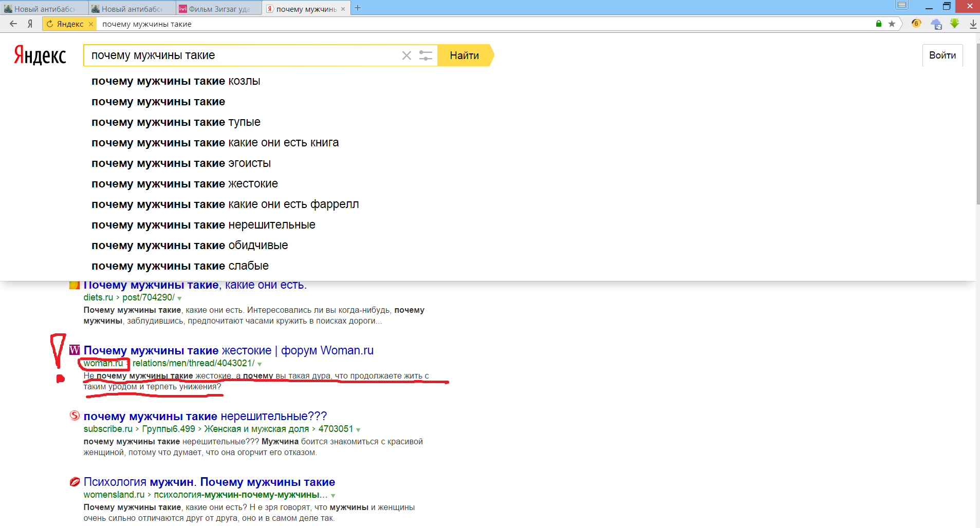Expand dropdown arrow next to diets.ru URL

[x=179, y=298]
